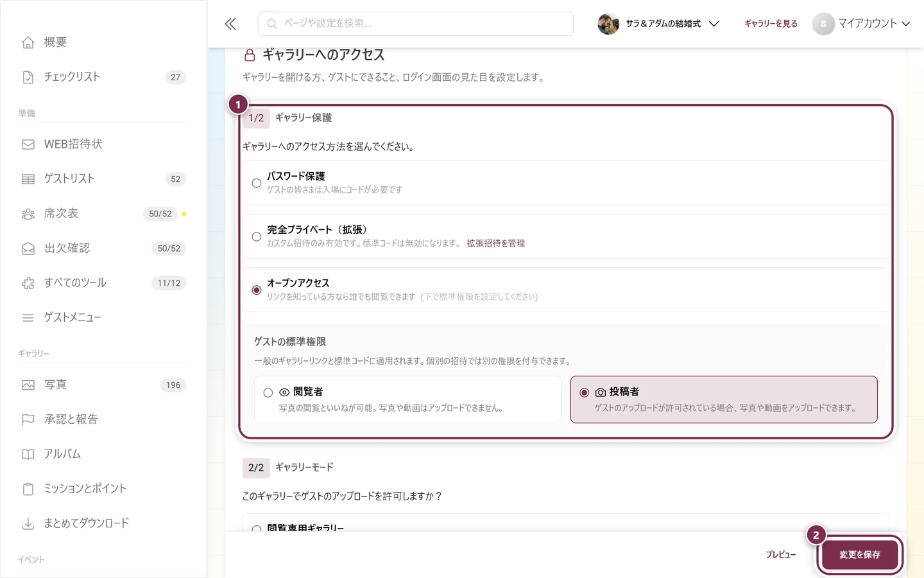
Task: Click the 50/52 badge beside 出欠確認
Action: point(169,249)
